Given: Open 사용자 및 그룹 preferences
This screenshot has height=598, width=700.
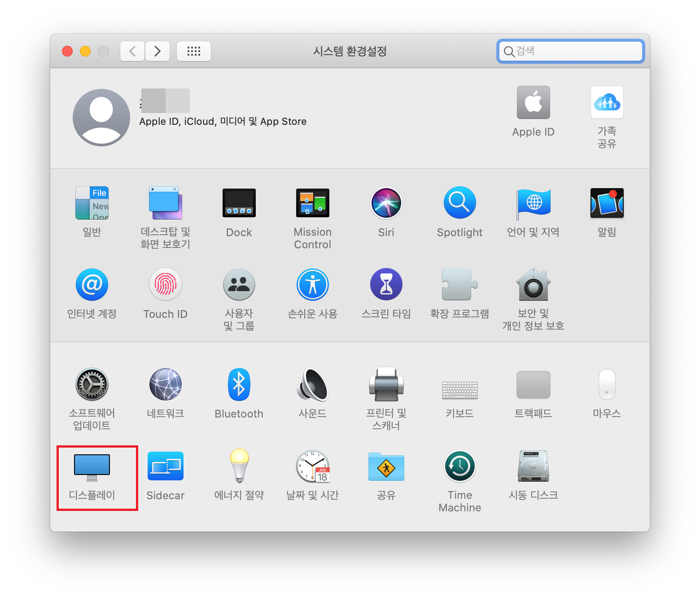Looking at the screenshot, I should point(239,285).
